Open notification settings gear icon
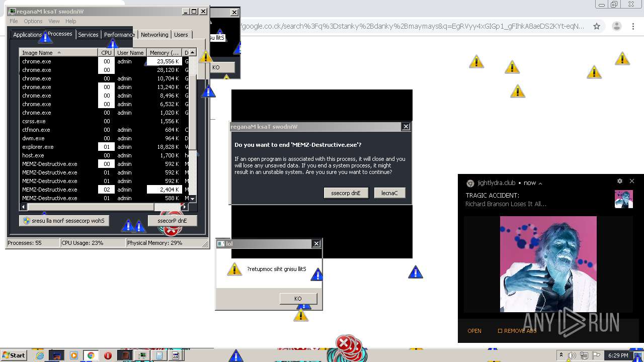 coord(620,181)
